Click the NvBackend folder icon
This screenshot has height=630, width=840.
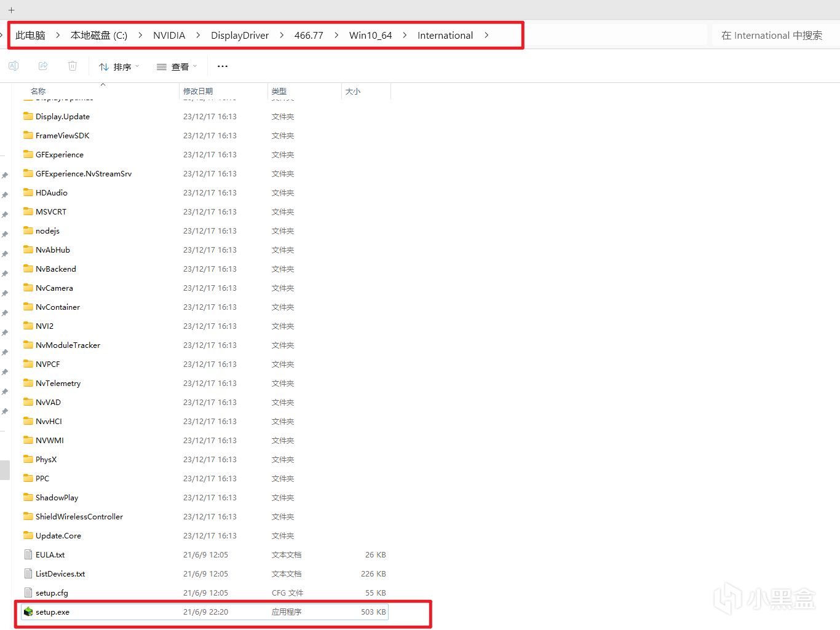(x=28, y=269)
